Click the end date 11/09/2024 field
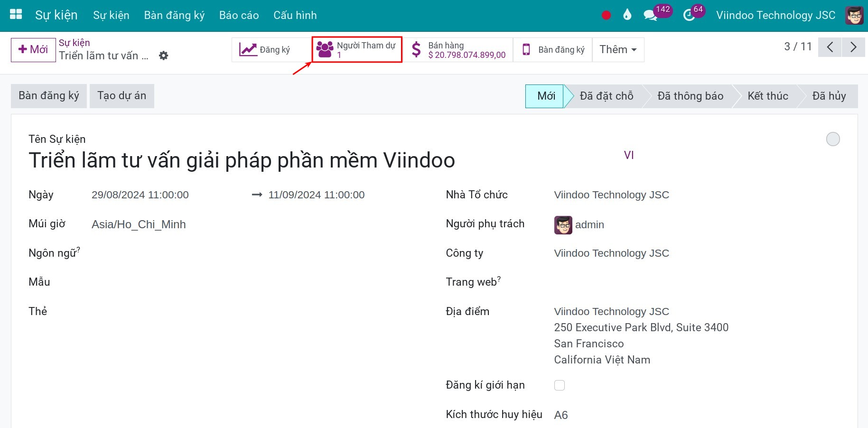Image resolution: width=868 pixels, height=428 pixels. click(x=316, y=195)
